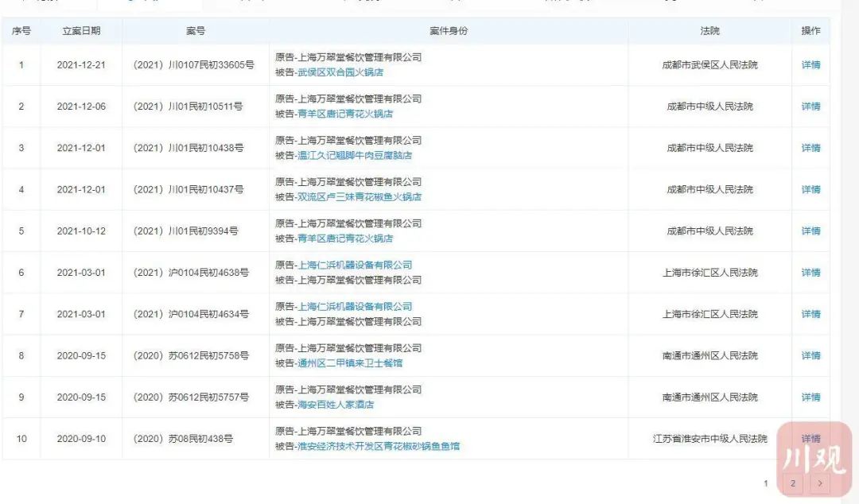Image resolution: width=859 pixels, height=504 pixels.
Task: Open 详情 for row 9 苏0612民初5757号
Action: pos(810,397)
